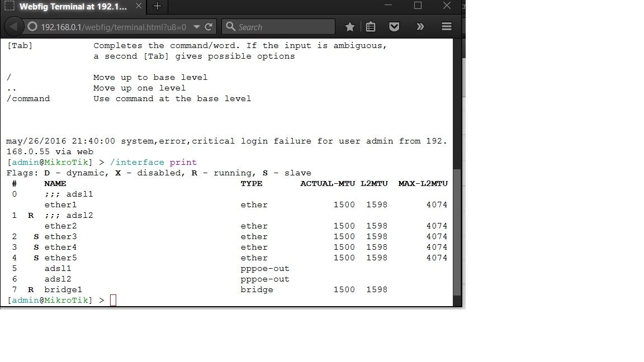The image size is (644, 362).
Task: Click the MAX-L2MTU column header
Action: (x=423, y=183)
